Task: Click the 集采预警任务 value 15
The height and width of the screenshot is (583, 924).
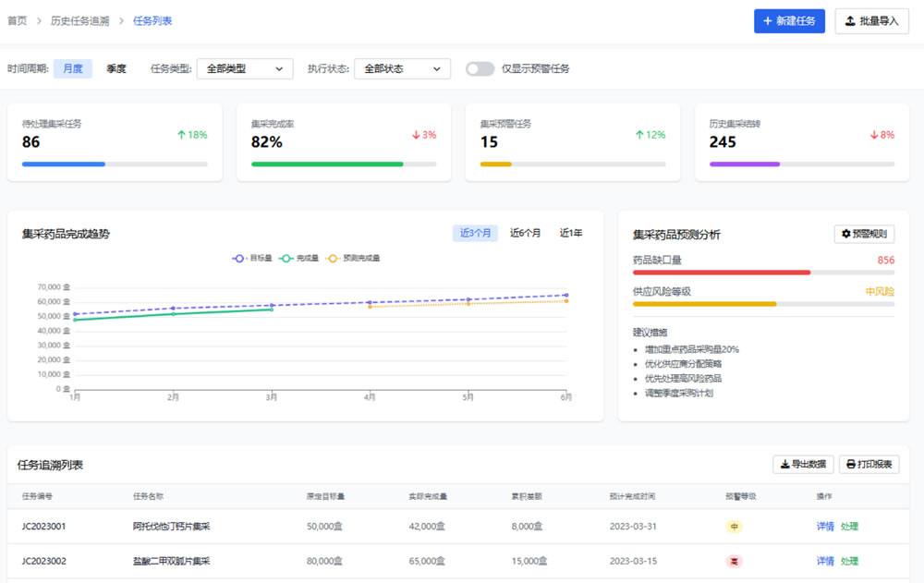Action: pos(489,142)
